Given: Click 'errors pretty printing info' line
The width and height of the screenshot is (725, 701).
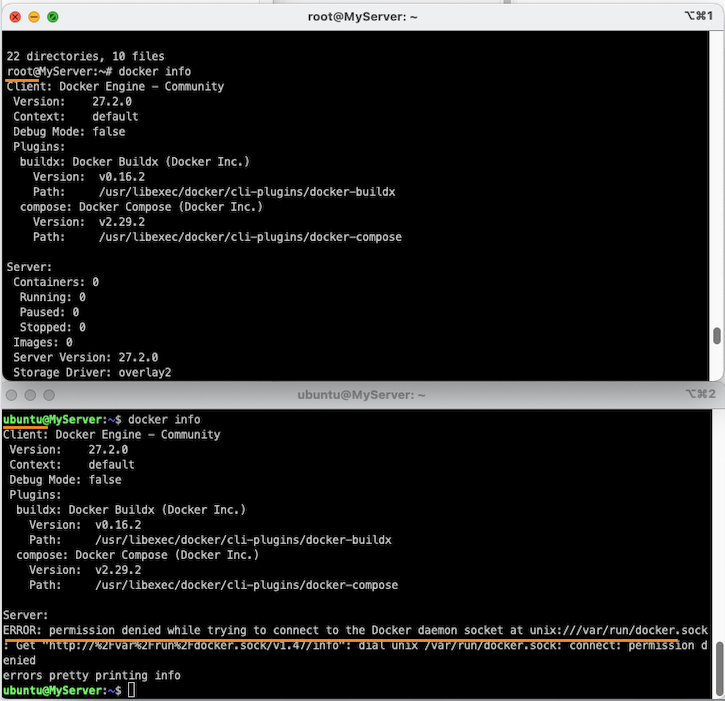Looking at the screenshot, I should click(92, 676).
